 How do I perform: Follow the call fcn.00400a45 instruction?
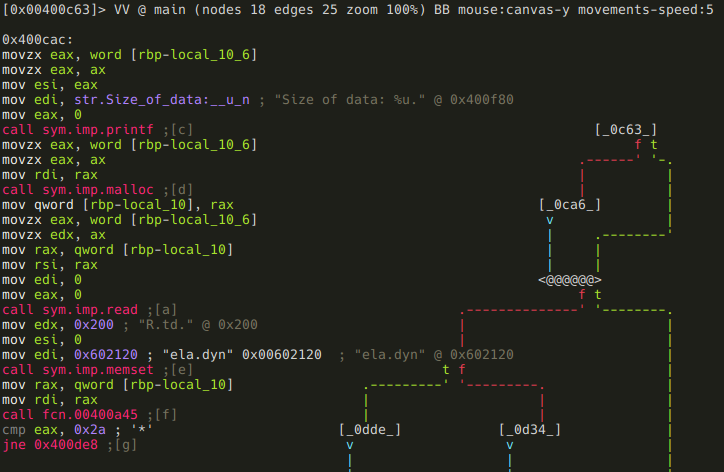71,414
